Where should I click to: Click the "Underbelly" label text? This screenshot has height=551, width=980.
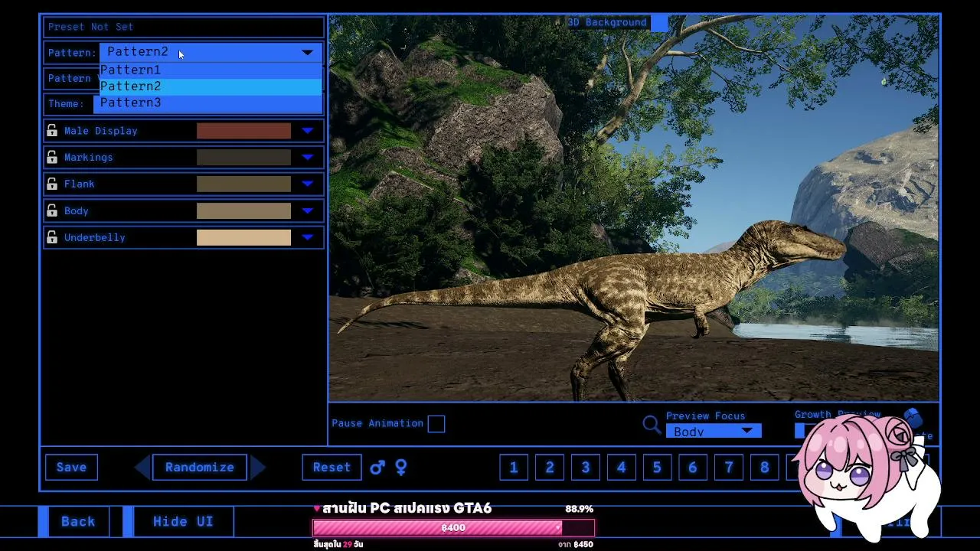95,238
